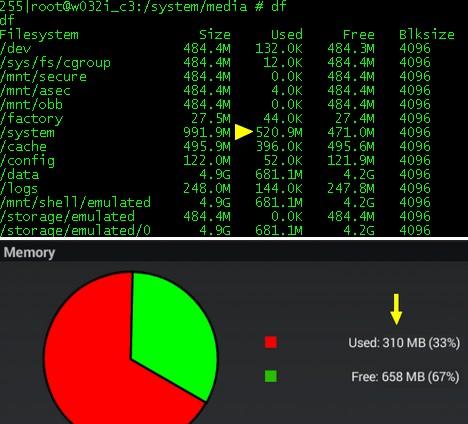Click the '122.0M' size value for /config

click(x=207, y=161)
